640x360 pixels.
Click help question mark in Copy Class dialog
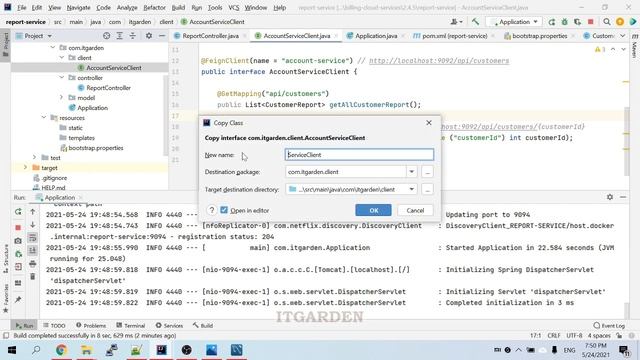click(x=211, y=210)
